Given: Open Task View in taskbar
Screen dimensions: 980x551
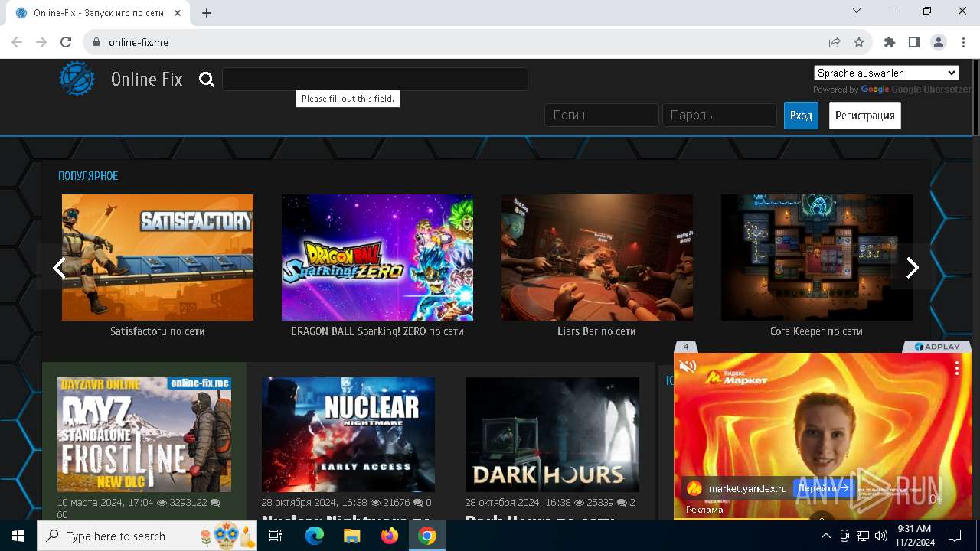Looking at the screenshot, I should pyautogui.click(x=276, y=536).
